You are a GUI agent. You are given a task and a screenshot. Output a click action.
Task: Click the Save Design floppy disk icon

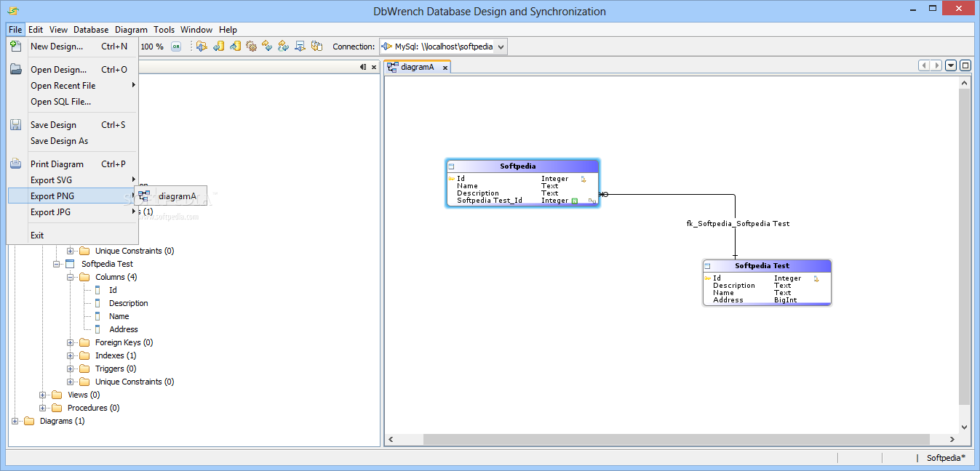15,125
